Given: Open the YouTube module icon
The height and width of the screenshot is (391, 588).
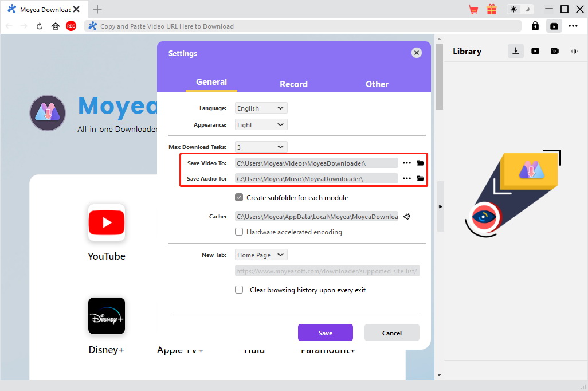Looking at the screenshot, I should 107,222.
